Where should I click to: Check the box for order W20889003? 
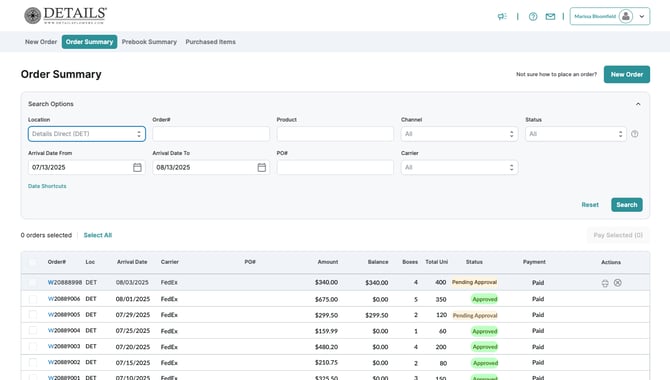point(32,347)
